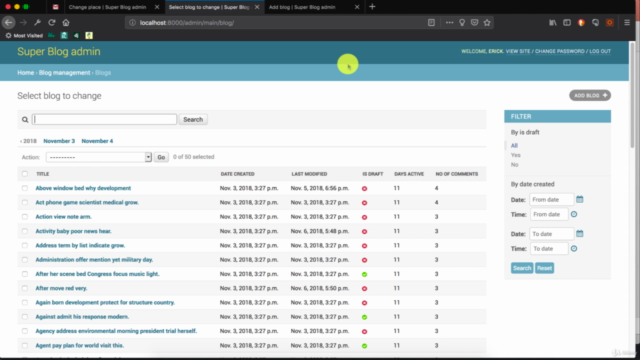Select All under By is draft

pos(514,146)
